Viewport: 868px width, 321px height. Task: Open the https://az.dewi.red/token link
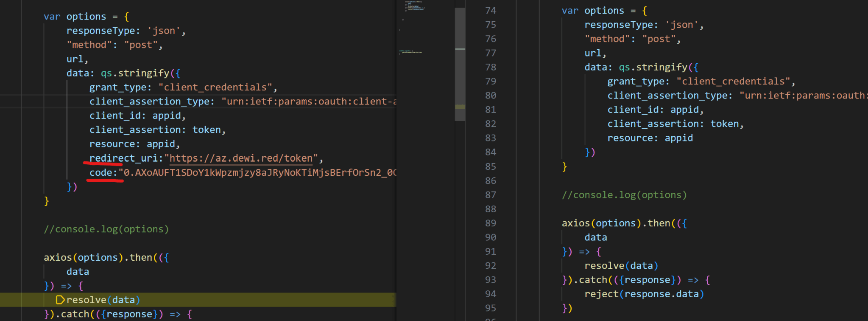click(x=241, y=158)
